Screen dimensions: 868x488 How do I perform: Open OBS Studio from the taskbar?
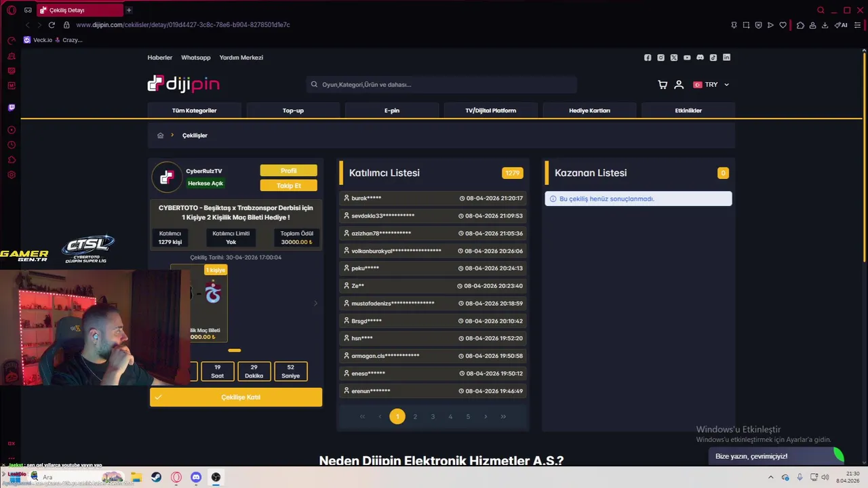[x=216, y=477]
